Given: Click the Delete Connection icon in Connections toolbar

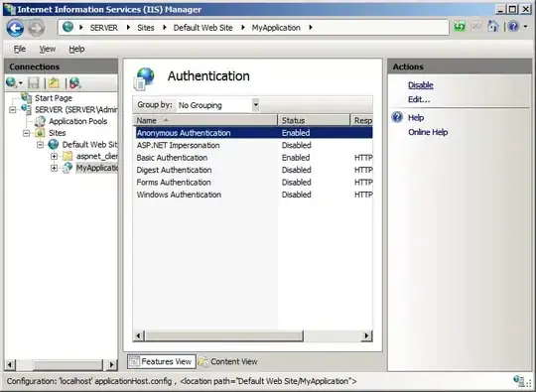Looking at the screenshot, I should click(x=74, y=82).
